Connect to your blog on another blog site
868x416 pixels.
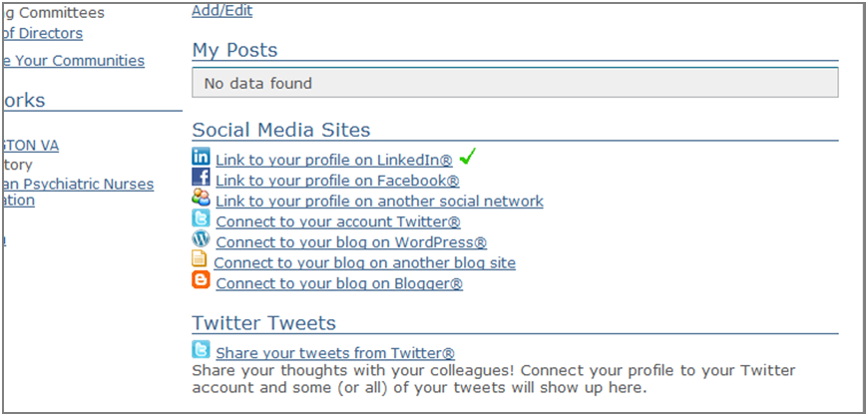click(x=364, y=263)
